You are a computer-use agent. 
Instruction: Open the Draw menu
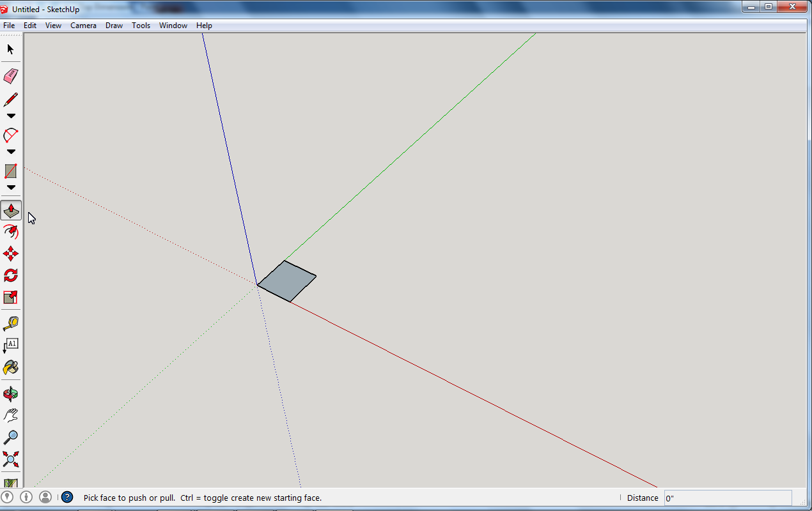pyautogui.click(x=114, y=26)
